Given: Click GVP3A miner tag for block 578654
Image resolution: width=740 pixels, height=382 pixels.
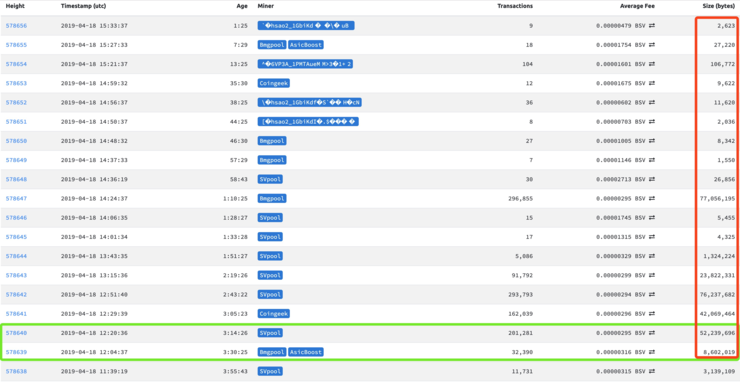Looking at the screenshot, I should [x=305, y=64].
